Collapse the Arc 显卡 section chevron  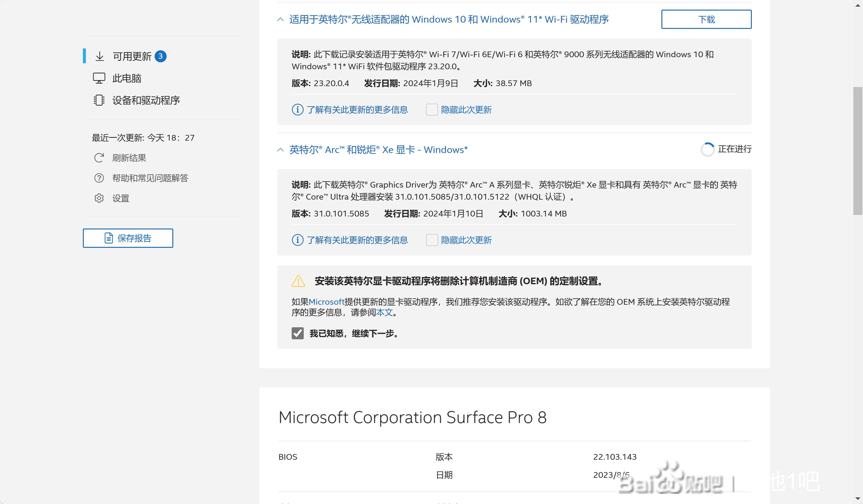click(281, 150)
